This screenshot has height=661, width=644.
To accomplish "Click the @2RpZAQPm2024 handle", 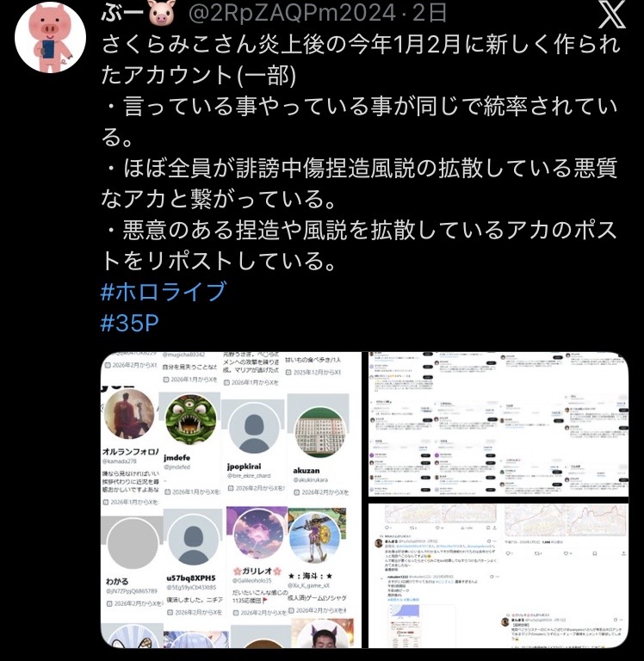I will pos(292,14).
